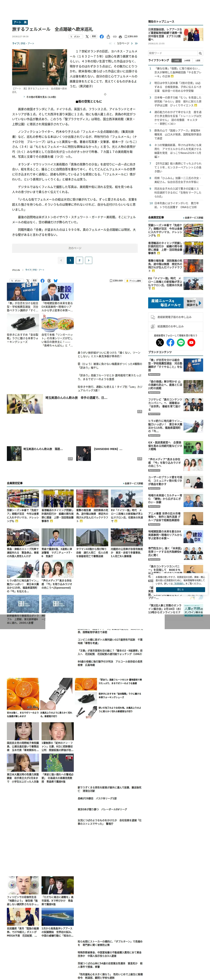This screenshot has width=210, height=980.
Task: Open the 建設DX ad thumbnail below the article
Action: pyautogui.click(x=58, y=292)
